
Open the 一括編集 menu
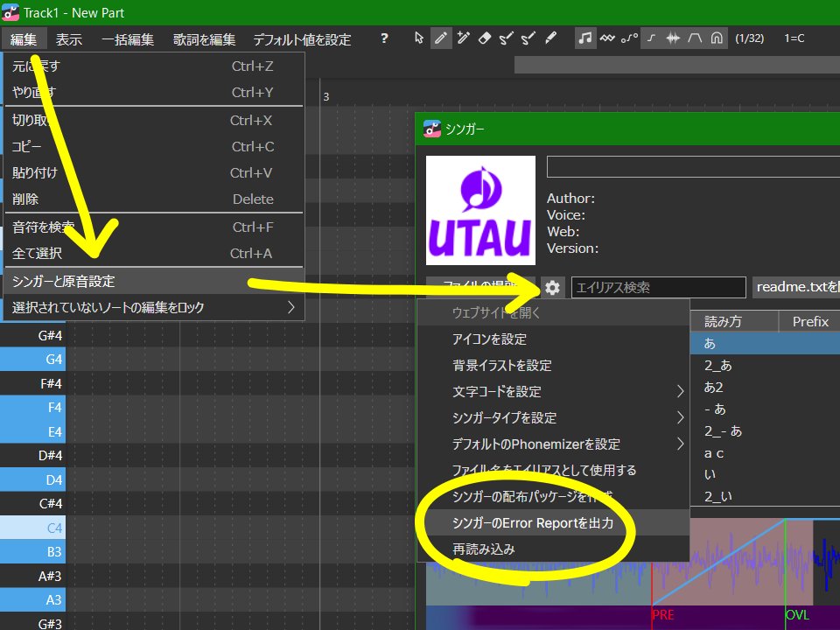(128, 39)
